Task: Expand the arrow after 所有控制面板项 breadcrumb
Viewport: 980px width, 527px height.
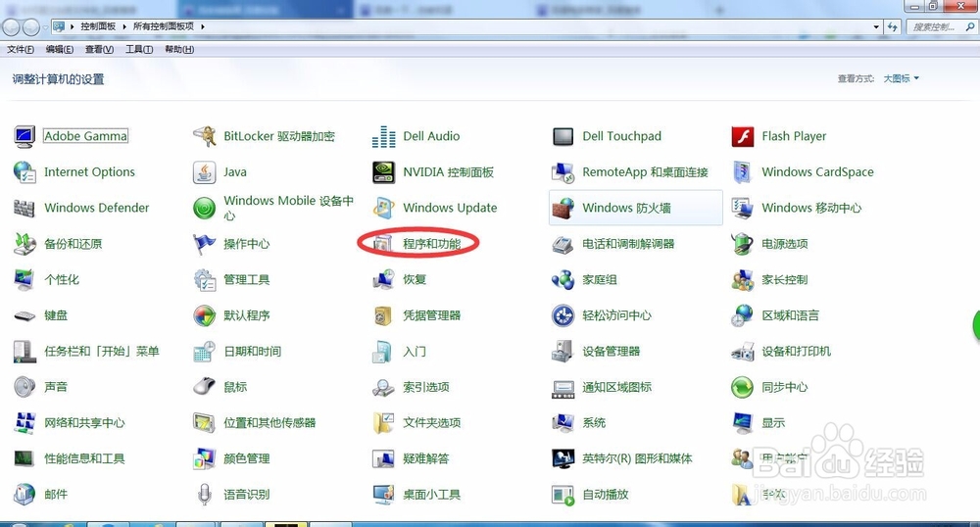Action: [203, 26]
